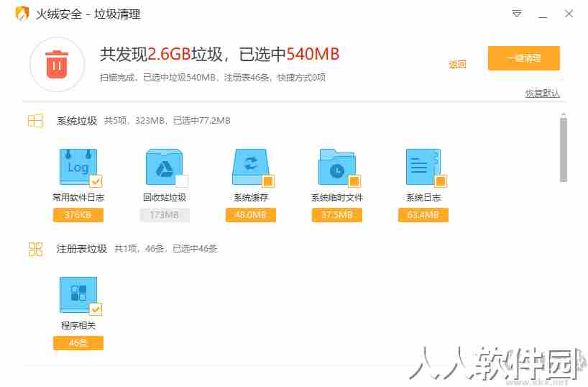Open the 常用软件日志 Log icon
Screen dimensions: 588x387
[78, 166]
